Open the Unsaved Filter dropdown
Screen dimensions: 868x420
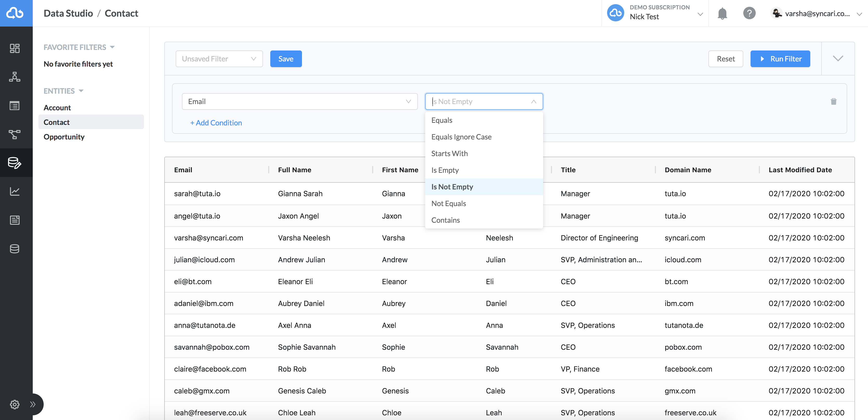coord(219,59)
